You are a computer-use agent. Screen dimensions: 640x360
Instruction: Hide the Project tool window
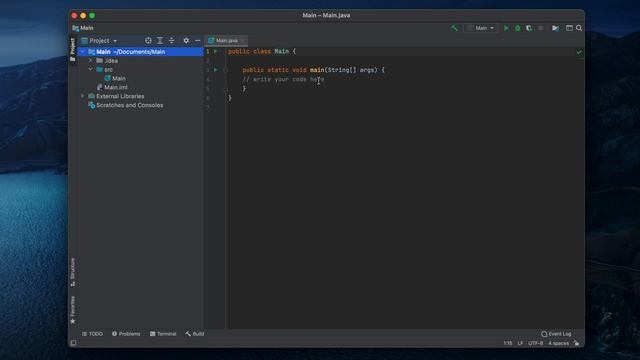coord(198,40)
